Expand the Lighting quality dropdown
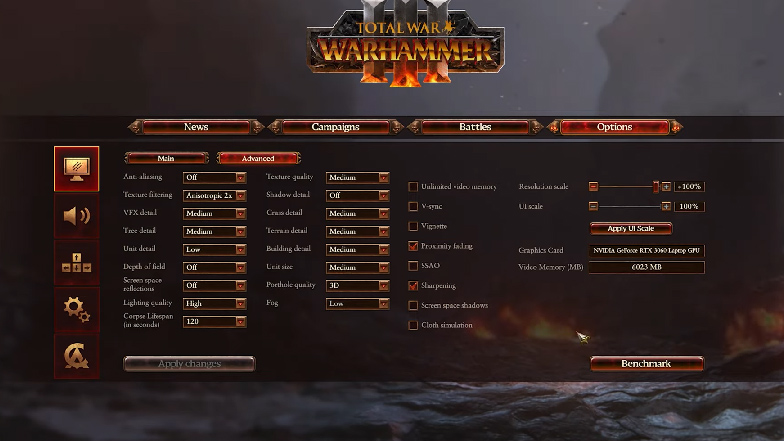The width and height of the screenshot is (784, 441). [214, 304]
